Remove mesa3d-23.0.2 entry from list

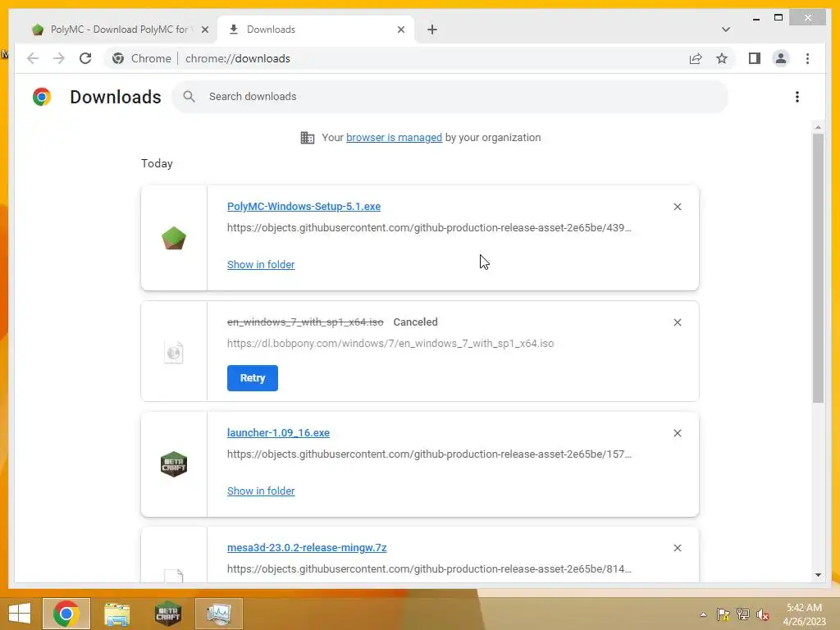click(677, 548)
